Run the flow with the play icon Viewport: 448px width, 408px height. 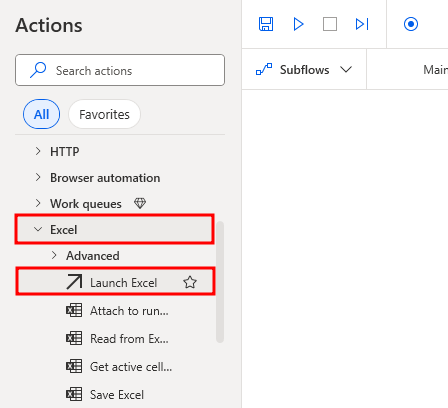click(298, 24)
